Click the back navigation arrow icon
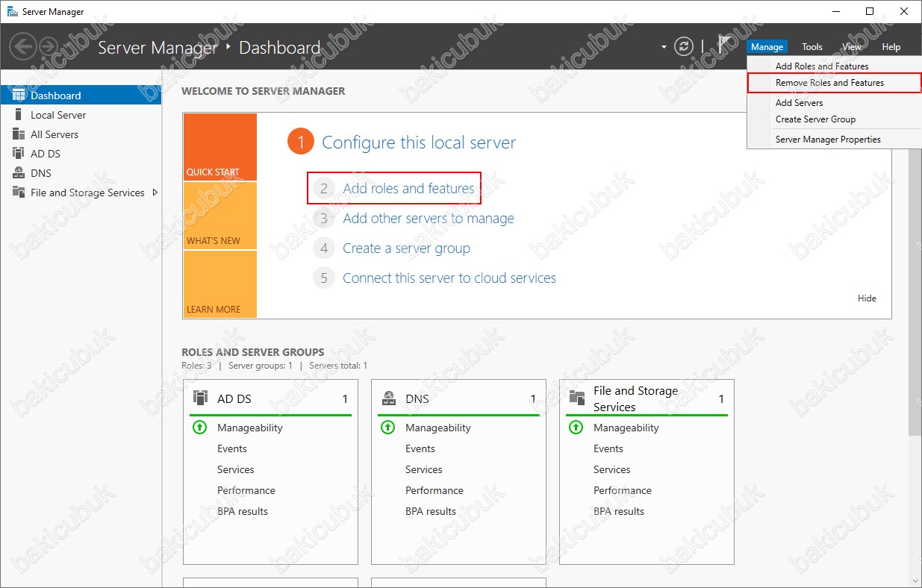922x588 pixels. tap(23, 47)
